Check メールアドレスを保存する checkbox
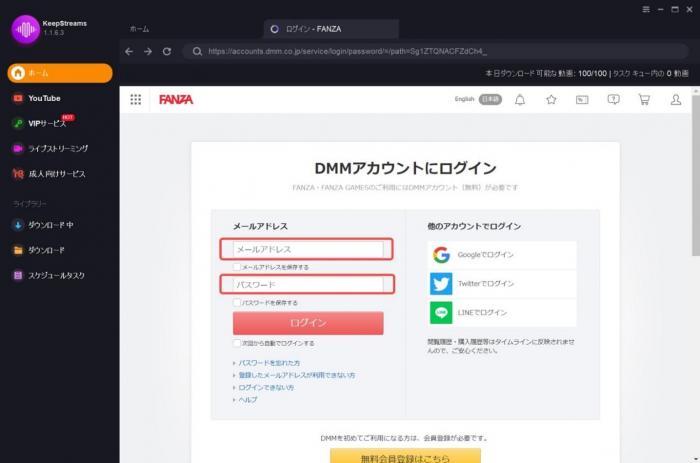This screenshot has width=700, height=463. point(237,267)
